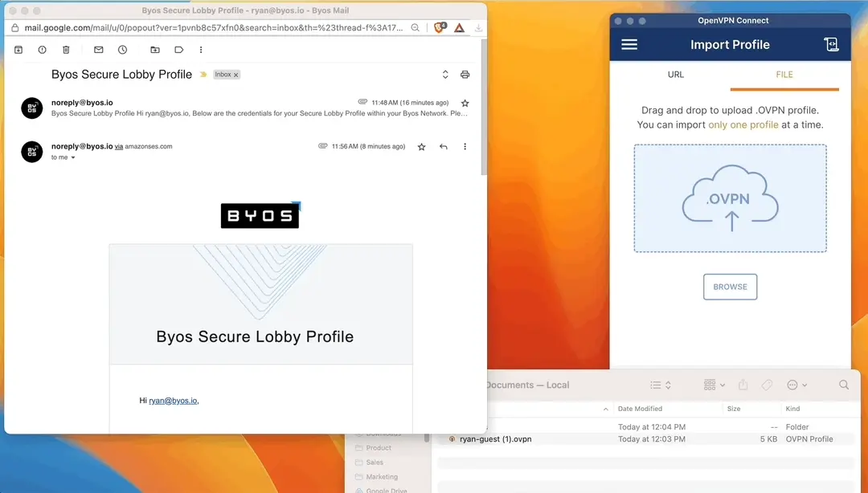Screen dimensions: 868x493
Task: Move to folder icon in Gmail toolbar
Action: tap(155, 50)
